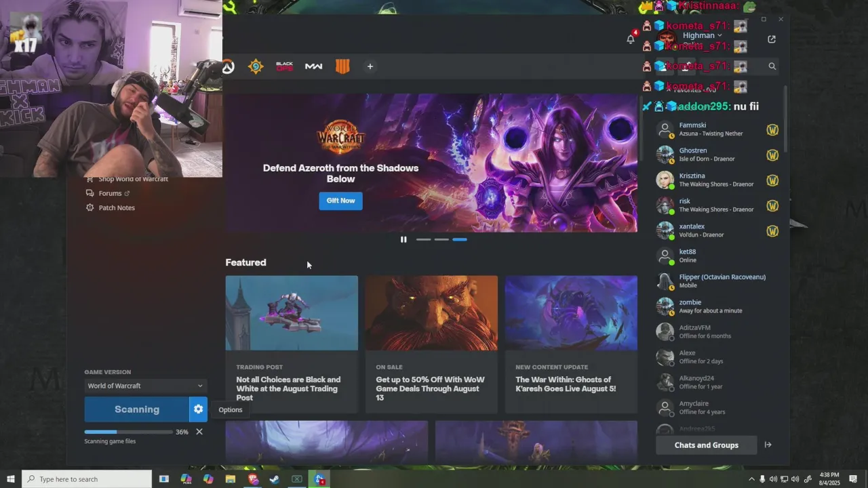Open the On Sale WoW deals thumbnail
Image resolution: width=868 pixels, height=488 pixels.
tap(431, 313)
